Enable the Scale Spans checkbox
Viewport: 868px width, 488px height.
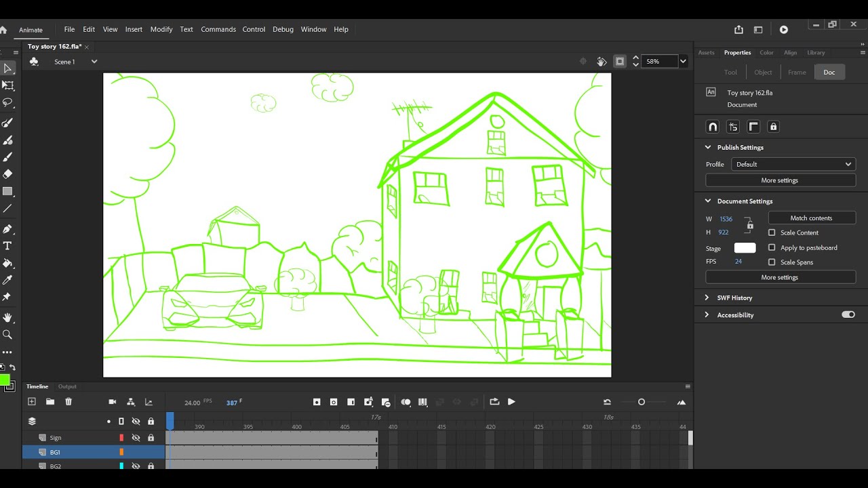coord(772,262)
